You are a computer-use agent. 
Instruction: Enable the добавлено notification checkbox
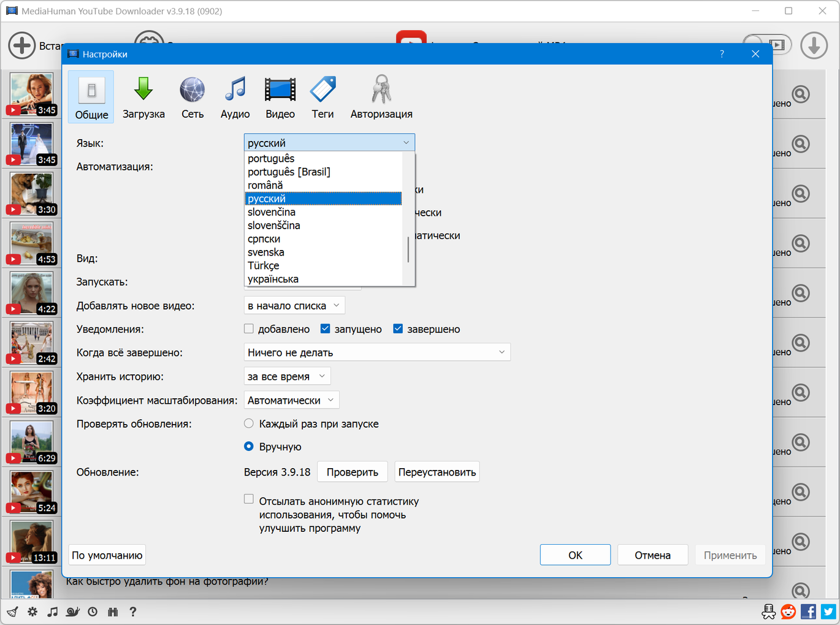[249, 329]
